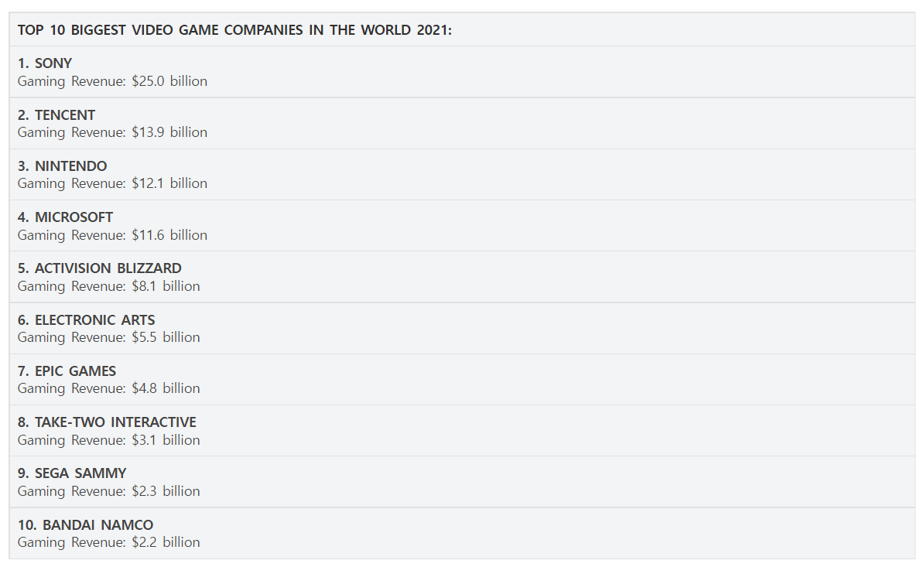Image resolution: width=924 pixels, height=567 pixels.
Task: Select Take-Two's $3.1 billion revenue line
Action: click(109, 440)
